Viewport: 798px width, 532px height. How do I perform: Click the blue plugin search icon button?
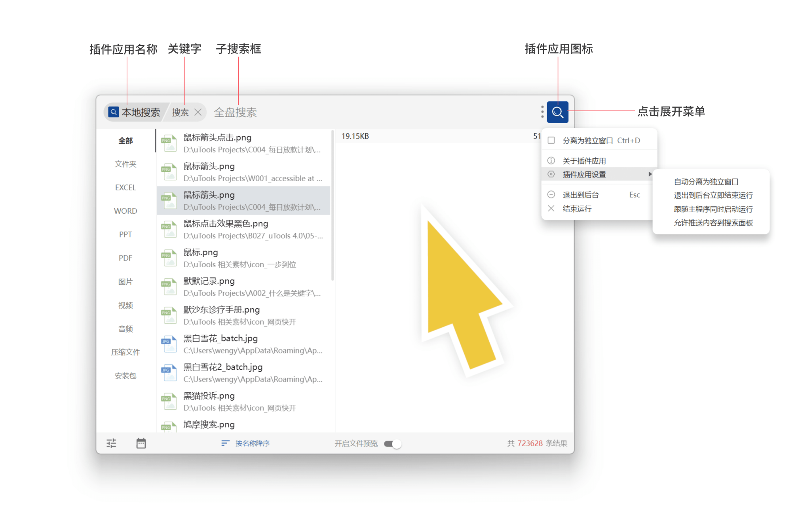point(557,112)
